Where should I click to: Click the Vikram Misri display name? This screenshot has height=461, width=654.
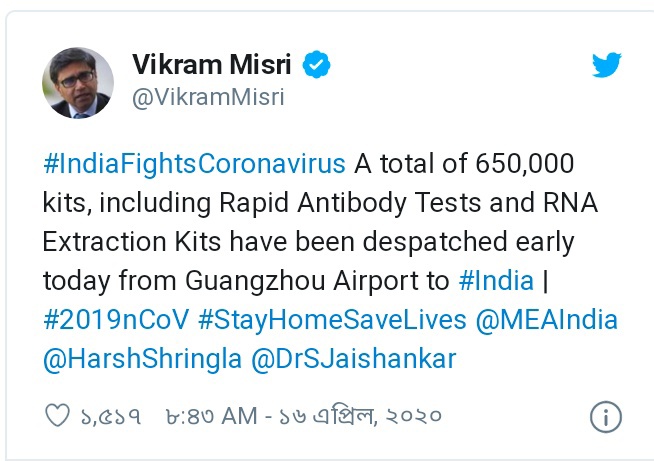point(213,66)
